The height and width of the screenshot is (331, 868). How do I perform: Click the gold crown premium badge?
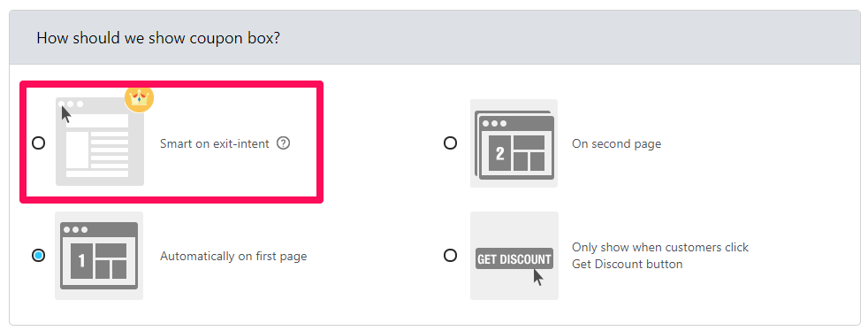click(x=139, y=99)
